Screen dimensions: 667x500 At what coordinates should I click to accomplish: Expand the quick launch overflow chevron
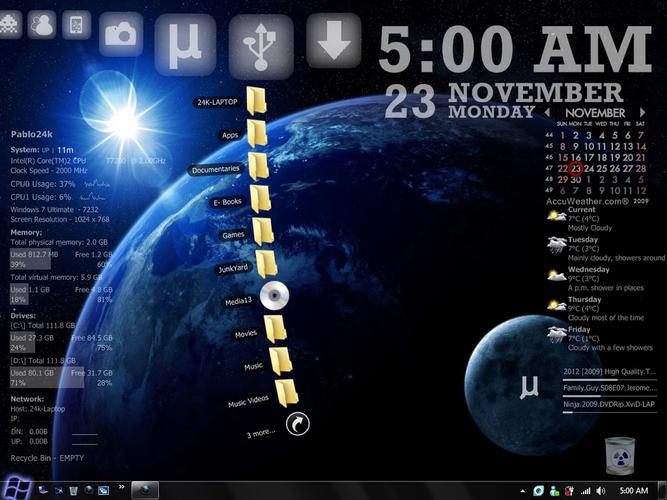pos(121,487)
